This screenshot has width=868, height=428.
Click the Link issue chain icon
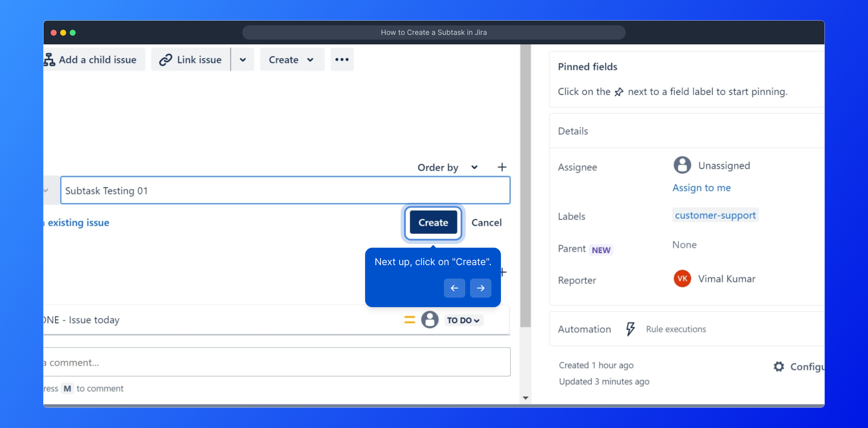pos(166,59)
